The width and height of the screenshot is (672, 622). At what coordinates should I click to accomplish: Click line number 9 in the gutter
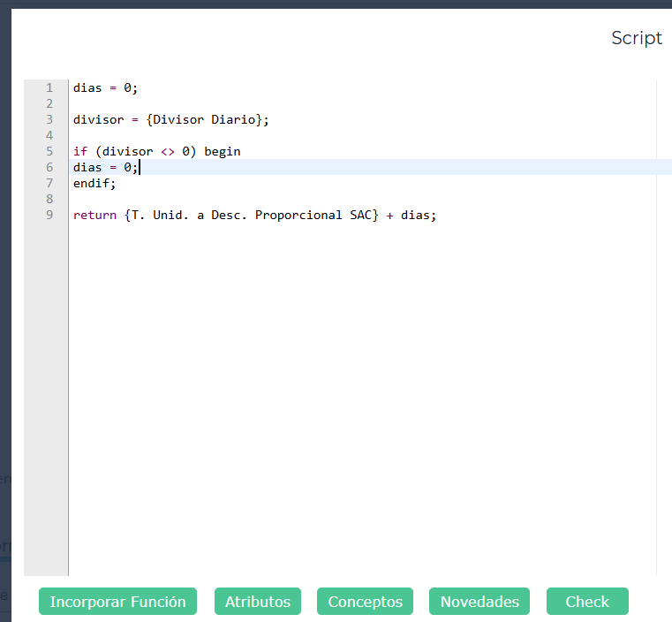tap(49, 216)
